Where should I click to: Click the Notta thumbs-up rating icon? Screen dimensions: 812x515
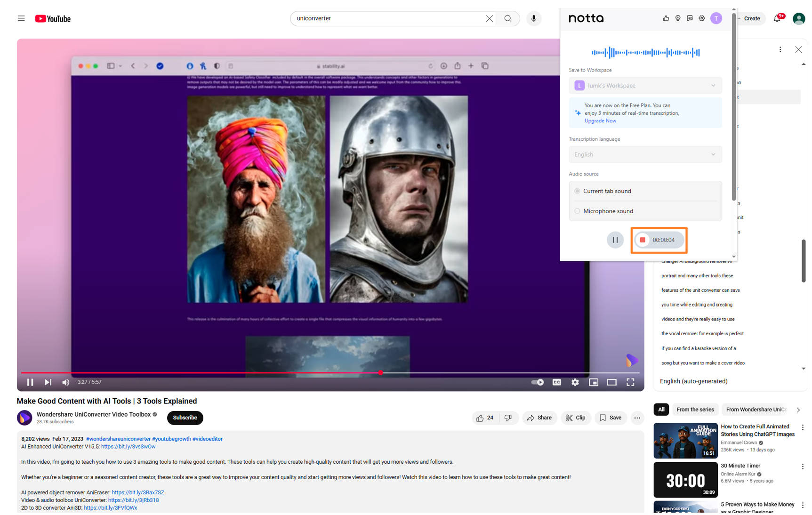pyautogui.click(x=666, y=18)
